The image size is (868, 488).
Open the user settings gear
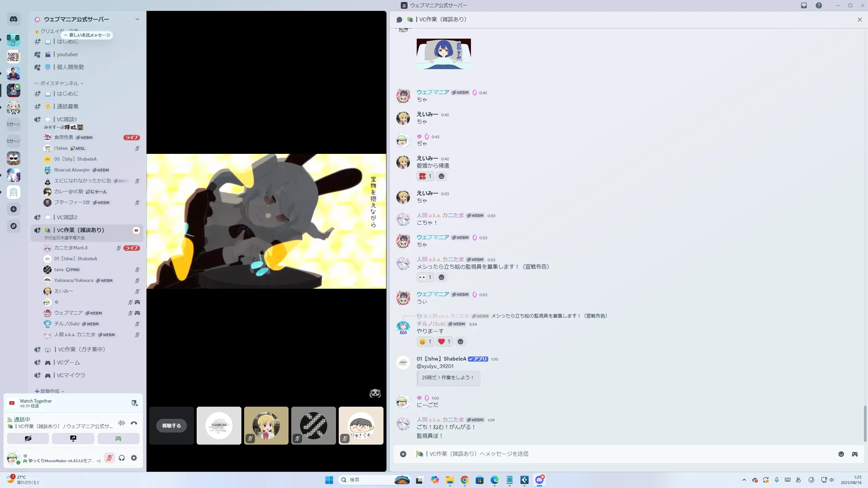pos(134,458)
